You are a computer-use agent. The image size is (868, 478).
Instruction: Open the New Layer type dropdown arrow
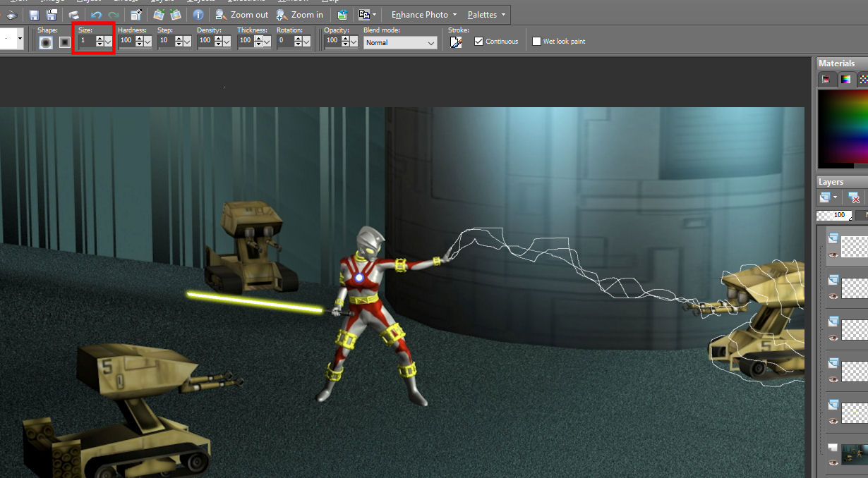(x=836, y=197)
